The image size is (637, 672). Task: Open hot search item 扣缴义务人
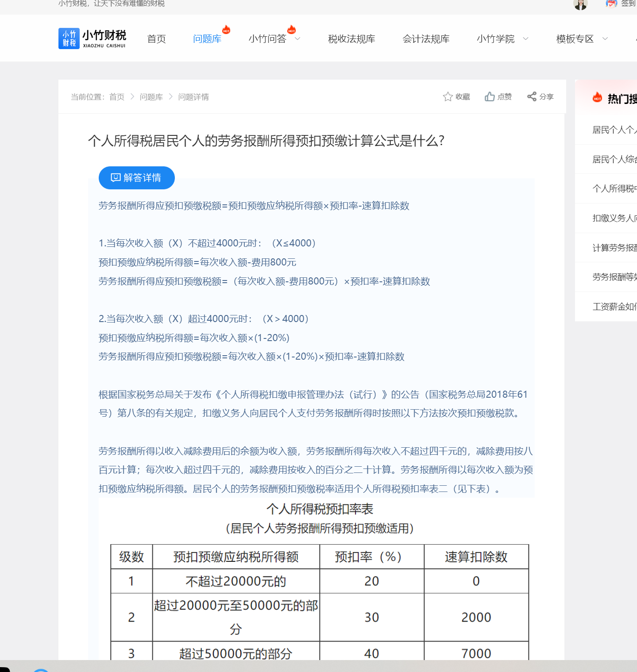tap(614, 218)
